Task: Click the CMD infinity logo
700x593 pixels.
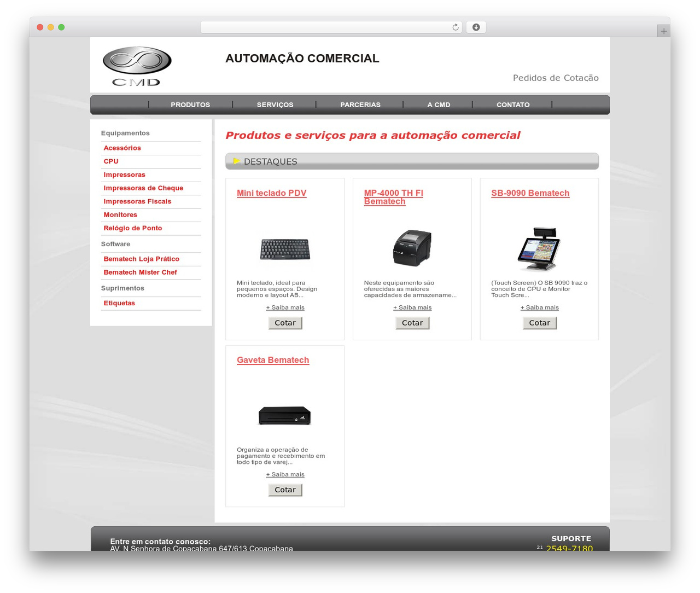Action: pos(137,66)
